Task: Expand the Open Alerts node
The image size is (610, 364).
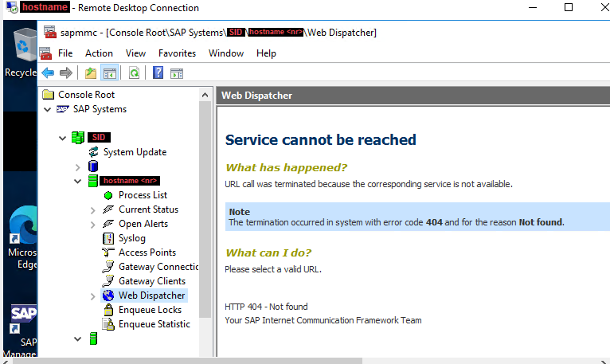Action: tap(92, 225)
